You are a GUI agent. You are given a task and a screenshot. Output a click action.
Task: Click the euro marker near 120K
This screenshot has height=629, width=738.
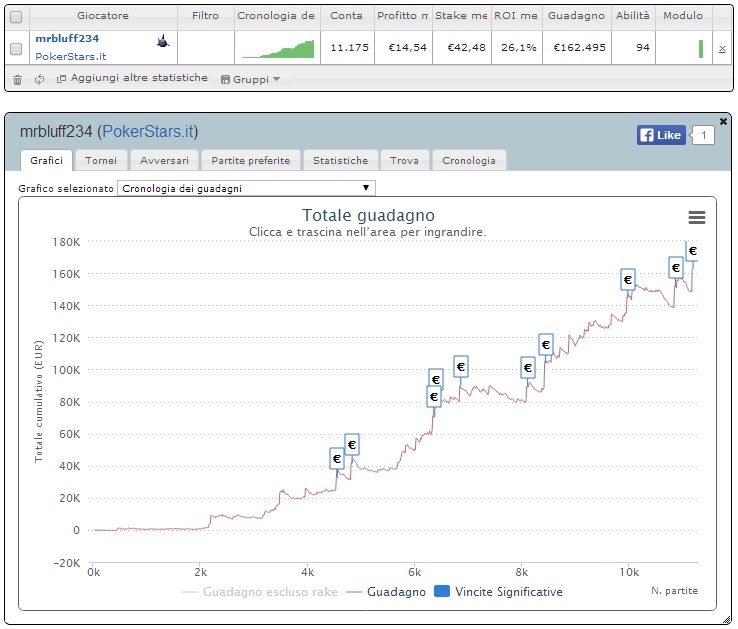click(545, 345)
